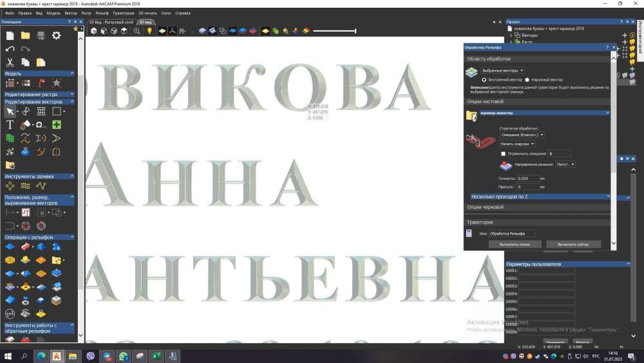Open the Toolpaths menu
The height and width of the screenshot is (363, 644).
point(123,13)
